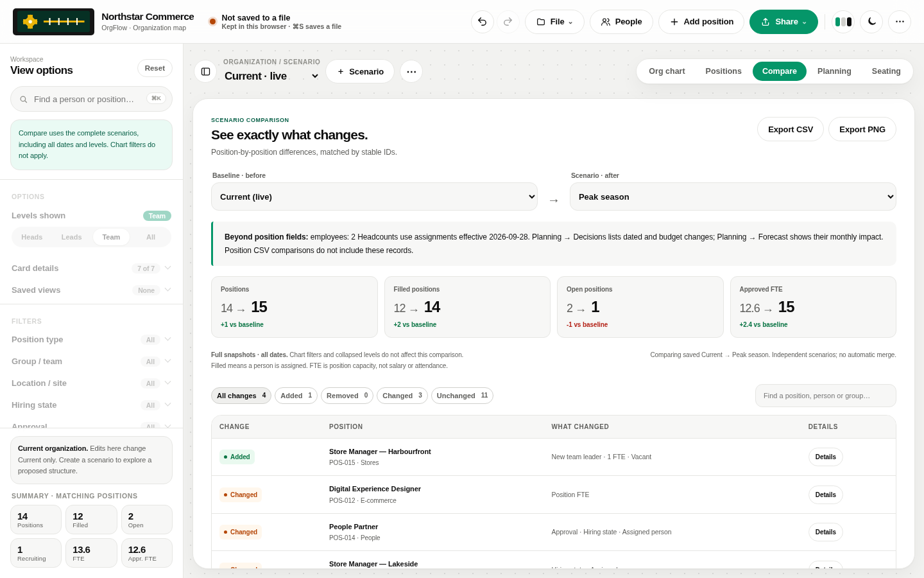This screenshot has width=924, height=578.
Task: Expand the Card details section
Action: 91,268
